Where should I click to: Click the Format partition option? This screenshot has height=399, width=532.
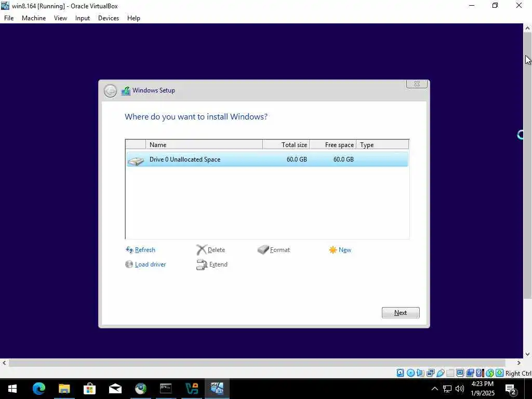click(x=280, y=250)
